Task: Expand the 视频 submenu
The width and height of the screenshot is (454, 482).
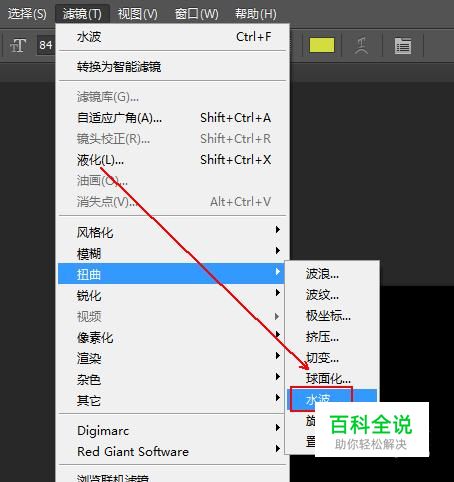Action: [x=171, y=316]
